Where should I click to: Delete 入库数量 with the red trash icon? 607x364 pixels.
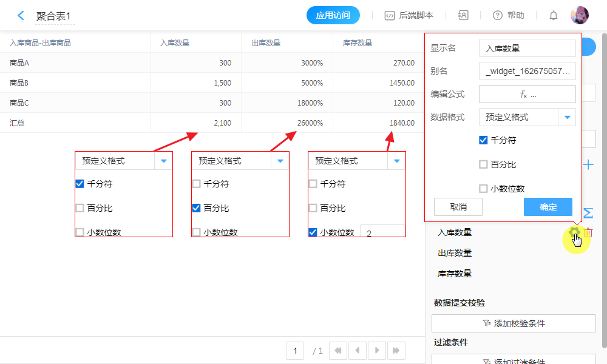[588, 232]
